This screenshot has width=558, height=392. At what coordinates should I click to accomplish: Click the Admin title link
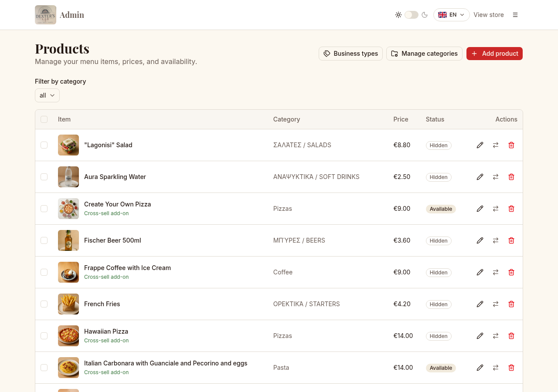click(x=72, y=15)
